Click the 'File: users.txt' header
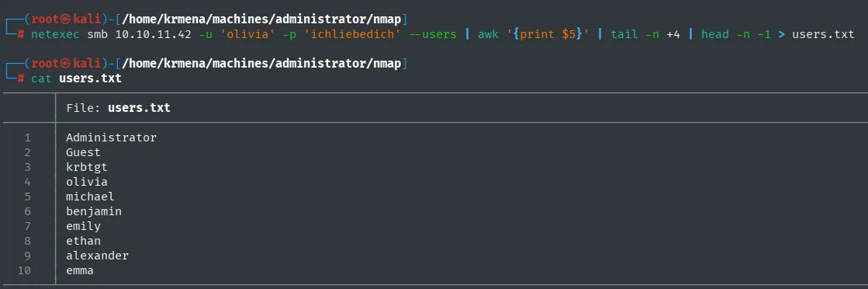868x289 pixels. pyautogui.click(x=118, y=108)
